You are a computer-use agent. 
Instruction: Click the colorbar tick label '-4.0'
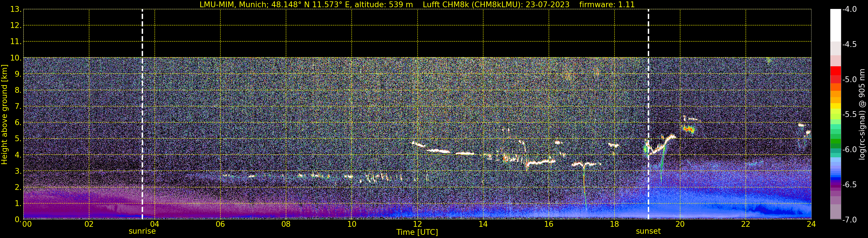849,10
